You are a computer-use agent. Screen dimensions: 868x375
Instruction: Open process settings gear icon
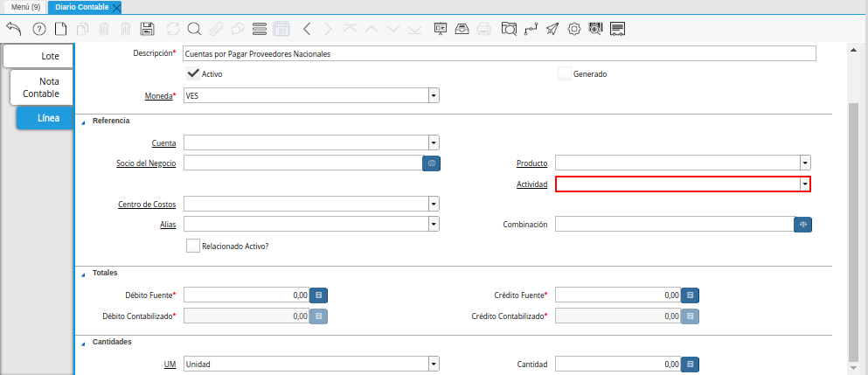(574, 29)
